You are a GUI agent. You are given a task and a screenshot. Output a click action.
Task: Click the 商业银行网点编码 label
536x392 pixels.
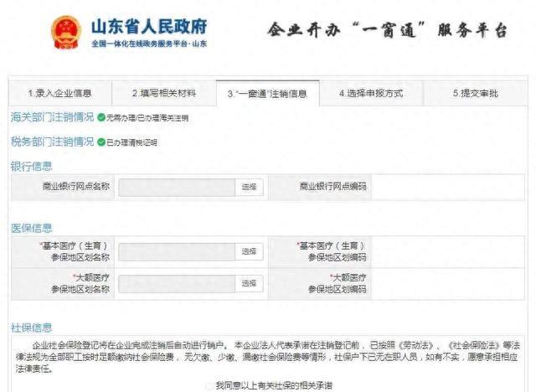click(333, 186)
